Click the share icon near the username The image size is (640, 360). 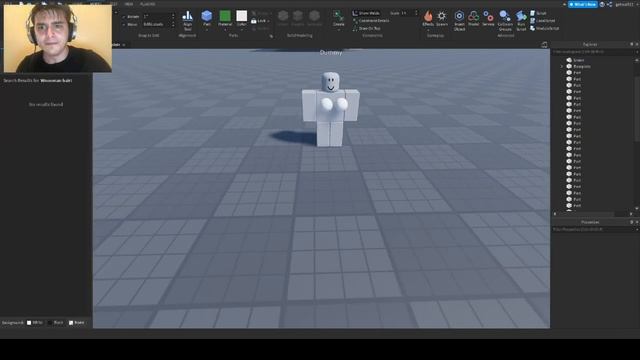pos(609,4)
